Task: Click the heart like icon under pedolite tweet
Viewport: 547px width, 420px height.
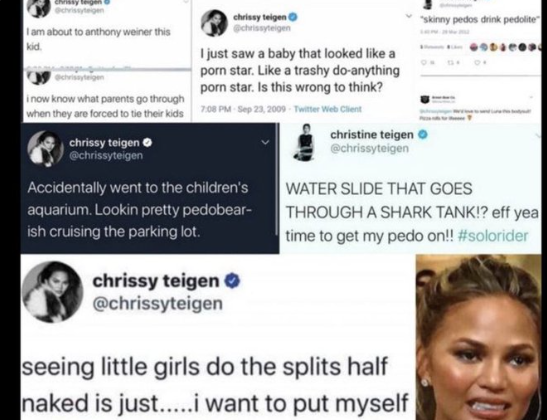Action: [479, 63]
